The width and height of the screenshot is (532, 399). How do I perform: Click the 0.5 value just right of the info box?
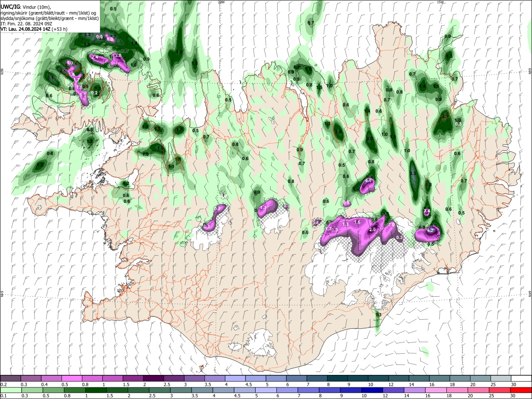coord(113,9)
